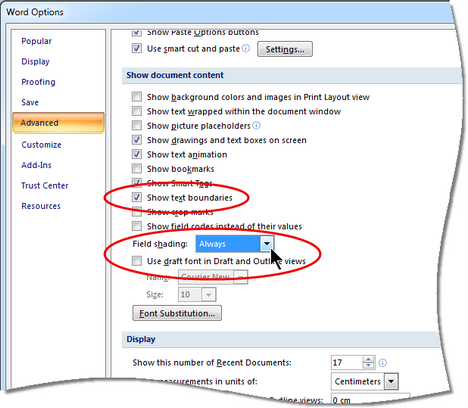This screenshot has height=408, width=468.
Task: Open the Trust Center category
Action: 45,185
